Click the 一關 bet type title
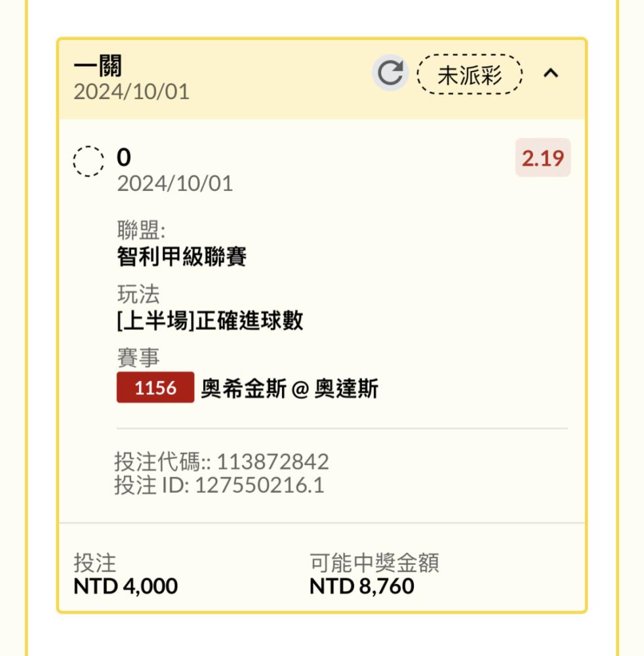This screenshot has width=644, height=656. click(98, 66)
